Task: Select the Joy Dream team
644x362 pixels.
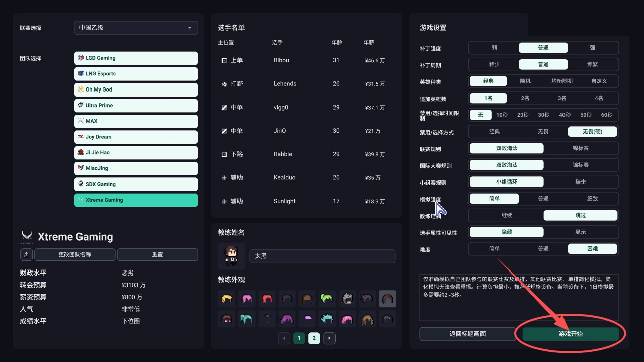Action: pyautogui.click(x=136, y=137)
